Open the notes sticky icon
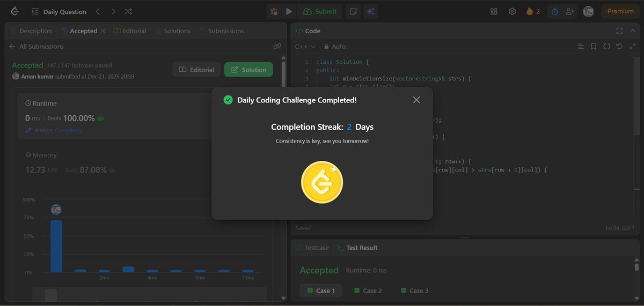Screen dimensions: 644x306 [353, 11]
